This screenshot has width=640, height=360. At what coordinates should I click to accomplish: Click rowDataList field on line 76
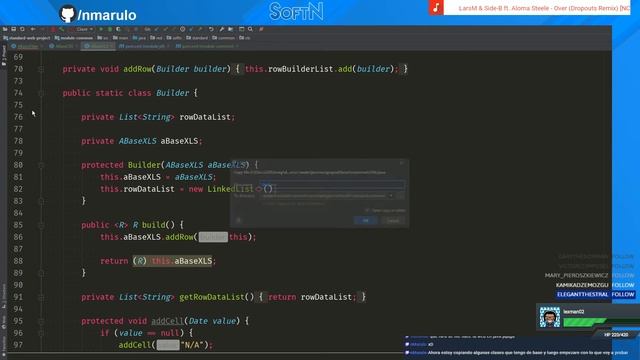pos(205,117)
